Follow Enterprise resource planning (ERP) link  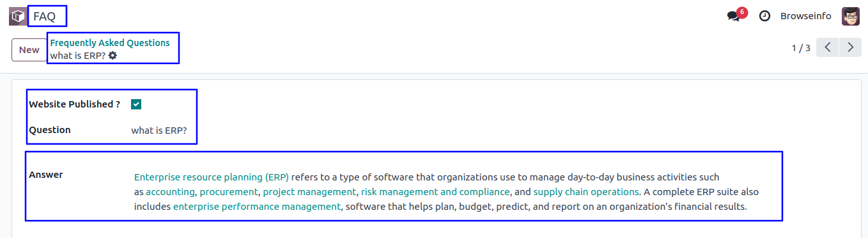click(212, 177)
